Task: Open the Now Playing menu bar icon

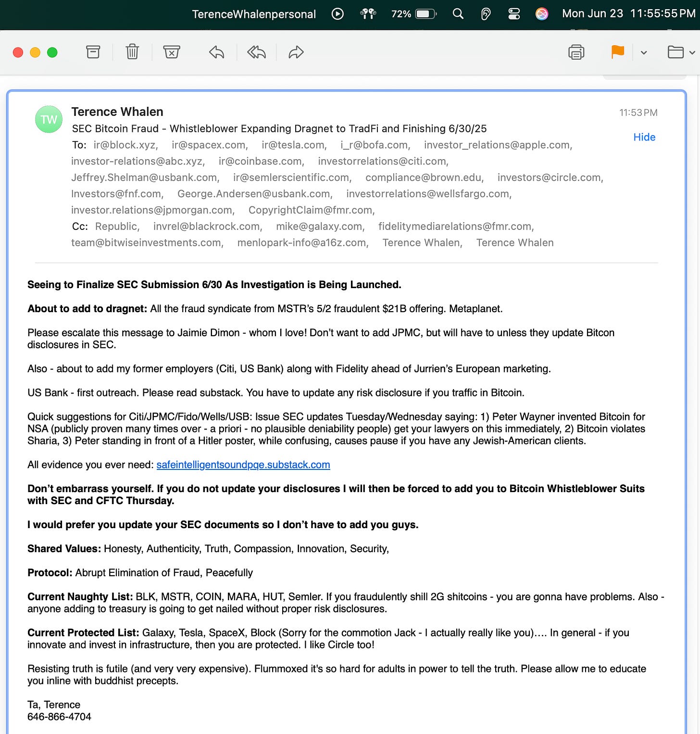Action: 337,14
